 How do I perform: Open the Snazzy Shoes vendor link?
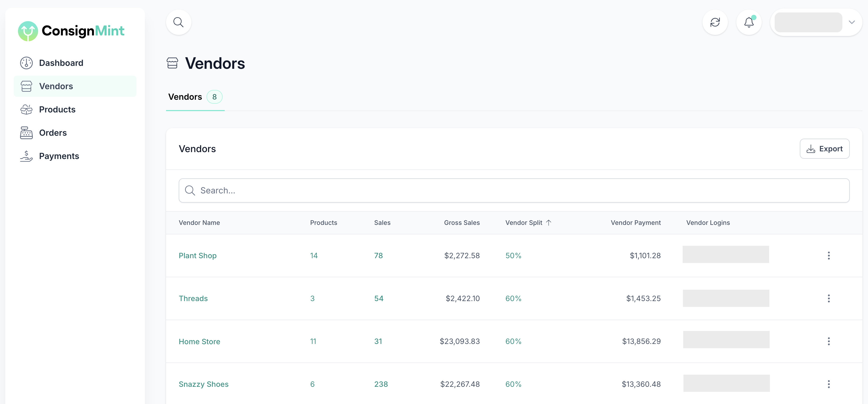click(203, 384)
